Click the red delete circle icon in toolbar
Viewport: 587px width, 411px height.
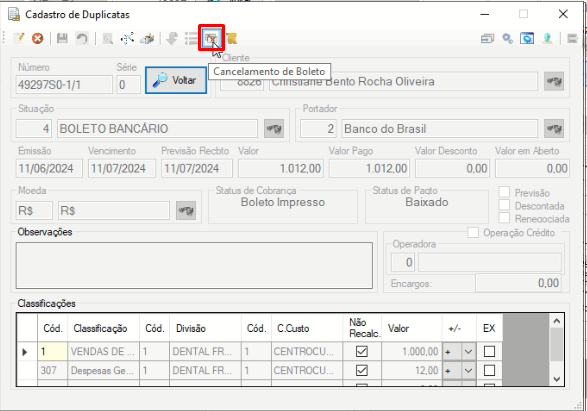point(37,38)
